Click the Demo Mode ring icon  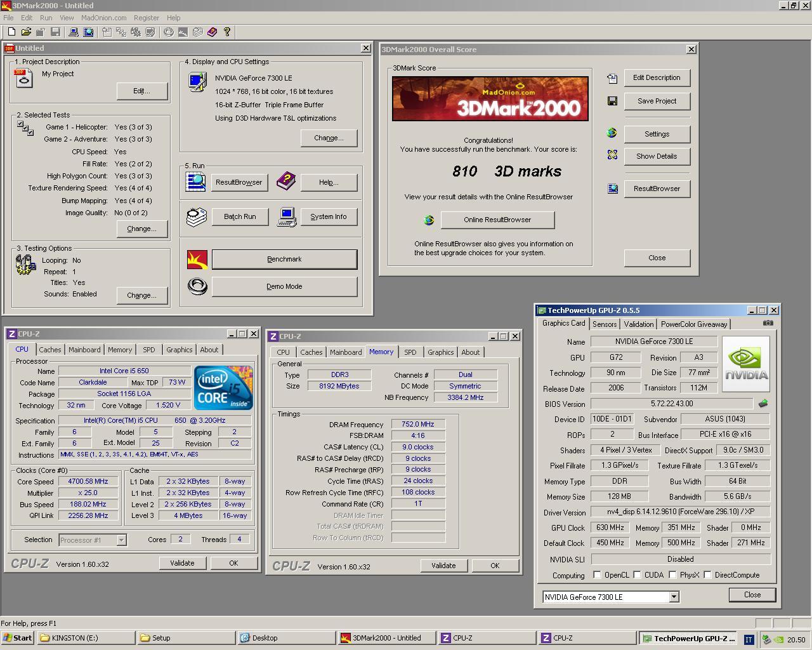coord(197,286)
